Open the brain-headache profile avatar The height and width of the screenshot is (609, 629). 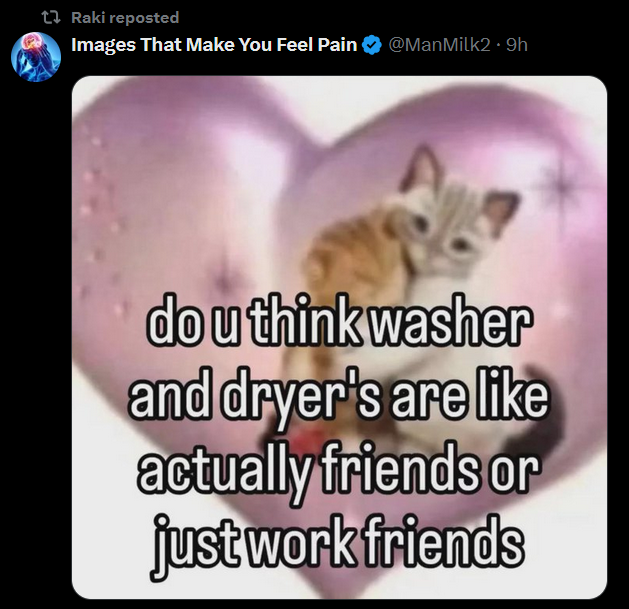(x=36, y=57)
